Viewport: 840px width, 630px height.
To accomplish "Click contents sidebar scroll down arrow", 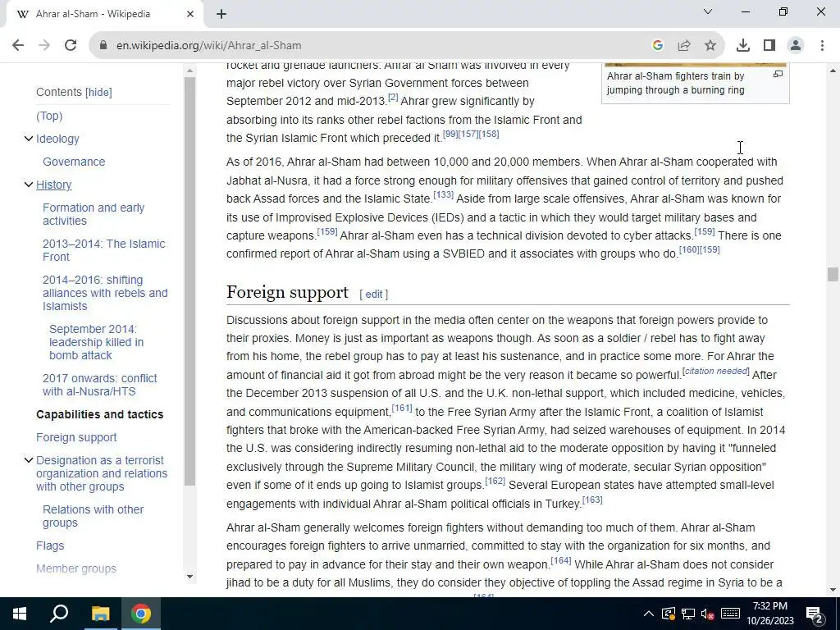I will tap(189, 577).
